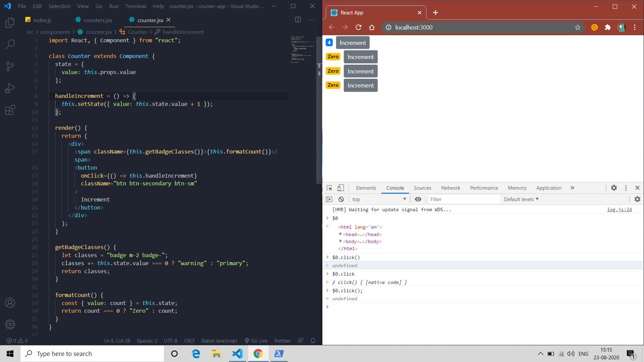Click the errors and warnings status indicator
This screenshot has width=644, height=362.
(x=17, y=341)
